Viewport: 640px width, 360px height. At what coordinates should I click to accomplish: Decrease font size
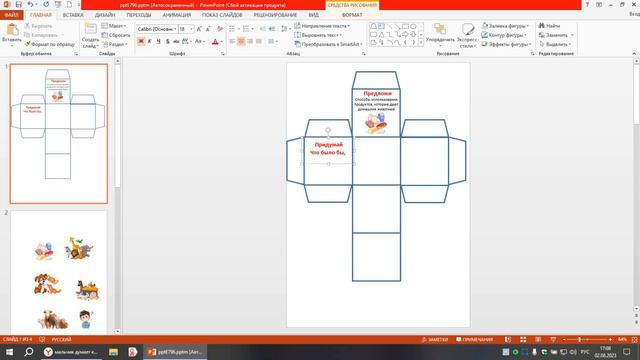point(209,29)
